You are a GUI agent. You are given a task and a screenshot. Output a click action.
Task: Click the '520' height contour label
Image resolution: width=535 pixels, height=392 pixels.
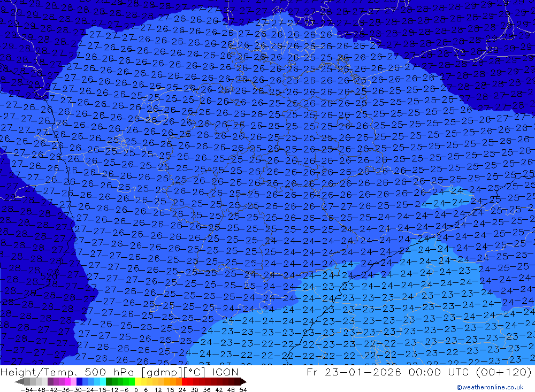tap(49, 276)
